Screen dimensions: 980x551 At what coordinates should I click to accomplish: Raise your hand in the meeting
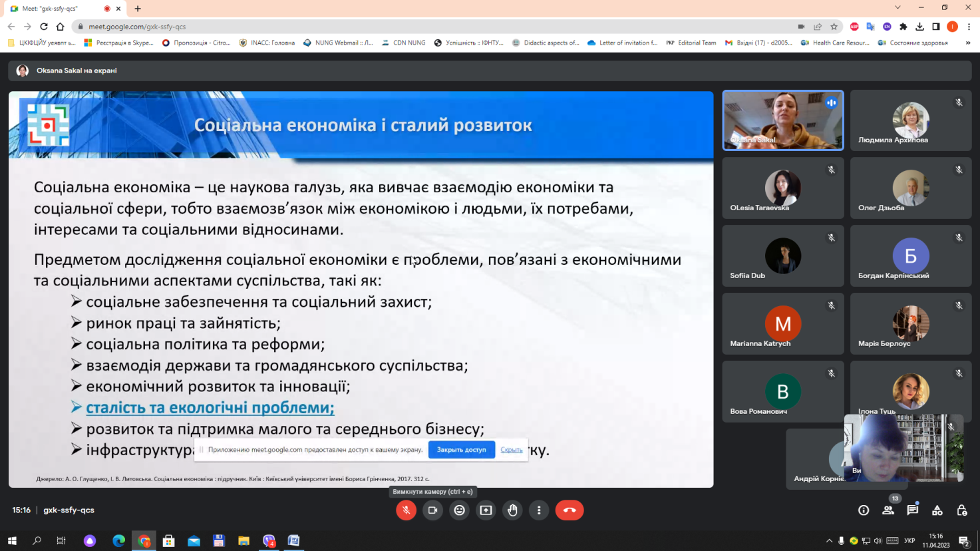point(512,510)
